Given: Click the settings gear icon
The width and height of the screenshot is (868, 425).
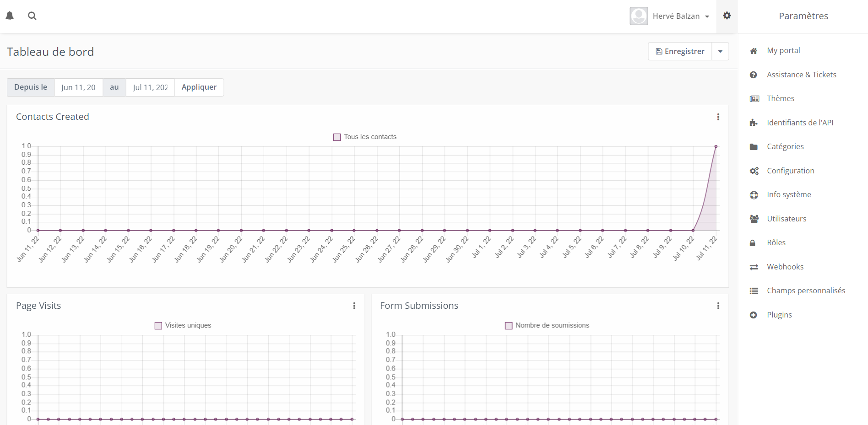Looking at the screenshot, I should [x=727, y=16].
